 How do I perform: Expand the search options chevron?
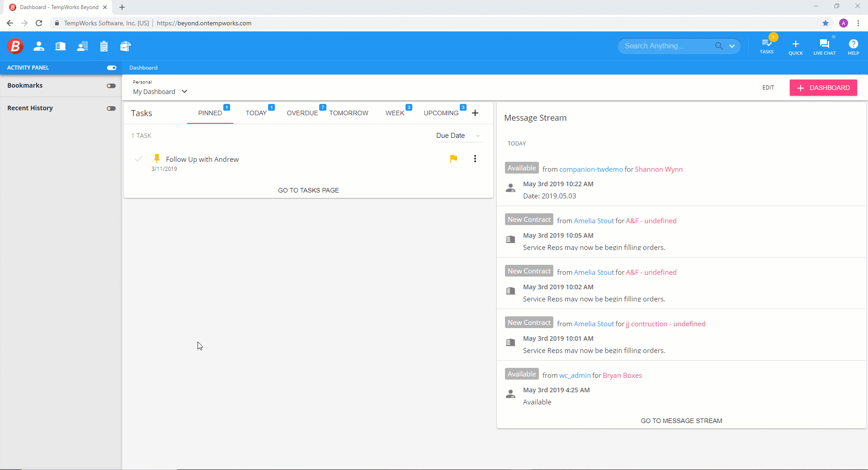click(732, 46)
